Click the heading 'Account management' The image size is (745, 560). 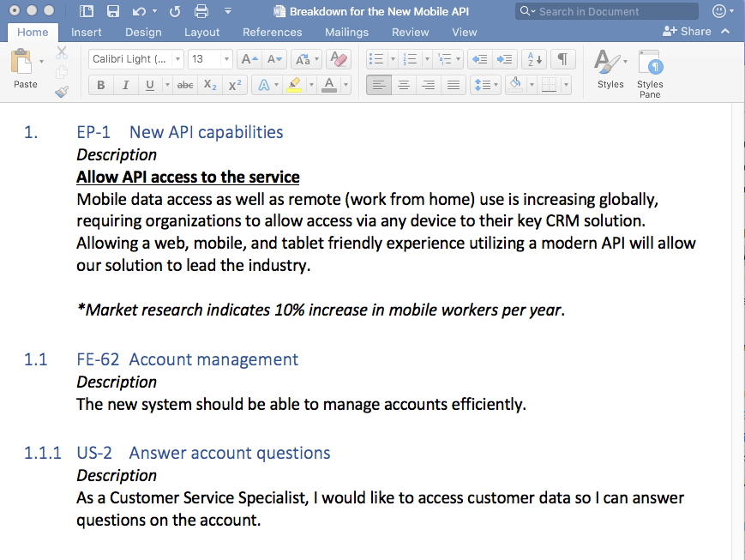coord(213,359)
